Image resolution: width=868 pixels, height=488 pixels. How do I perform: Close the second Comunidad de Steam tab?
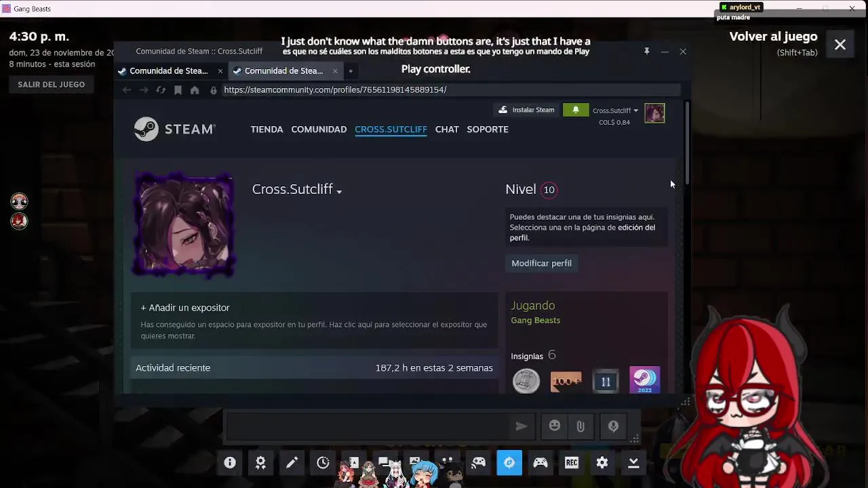335,70
